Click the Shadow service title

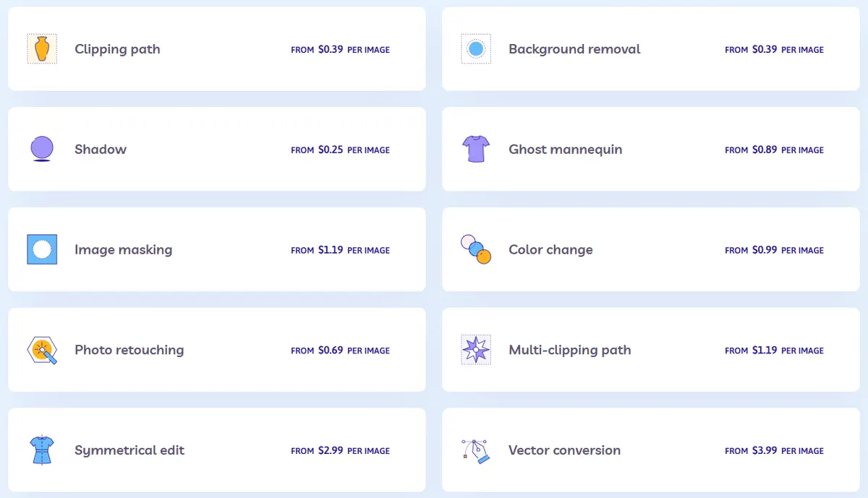pyautogui.click(x=101, y=150)
